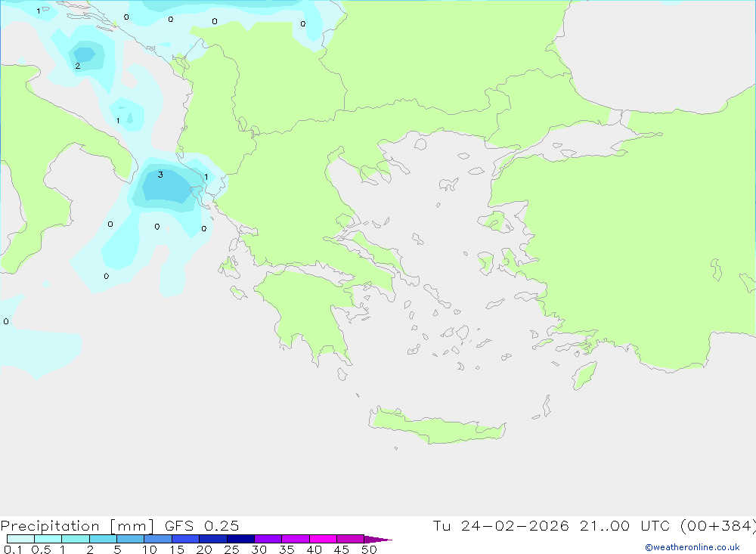Viewport: 756px width, 554px height.
Task: Click the 0.1 to 0.5 mm legend swatch
Action: pos(20,539)
